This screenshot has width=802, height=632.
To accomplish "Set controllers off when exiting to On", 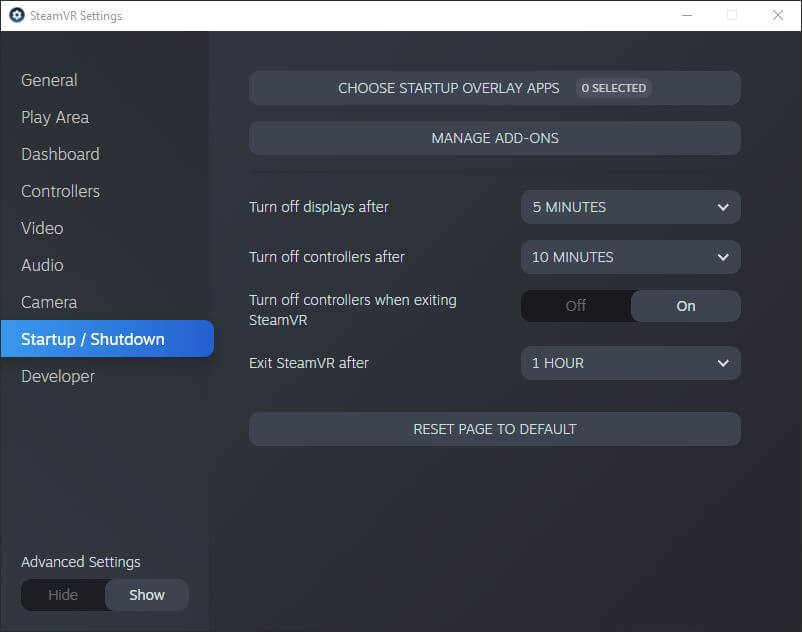I will point(685,306).
